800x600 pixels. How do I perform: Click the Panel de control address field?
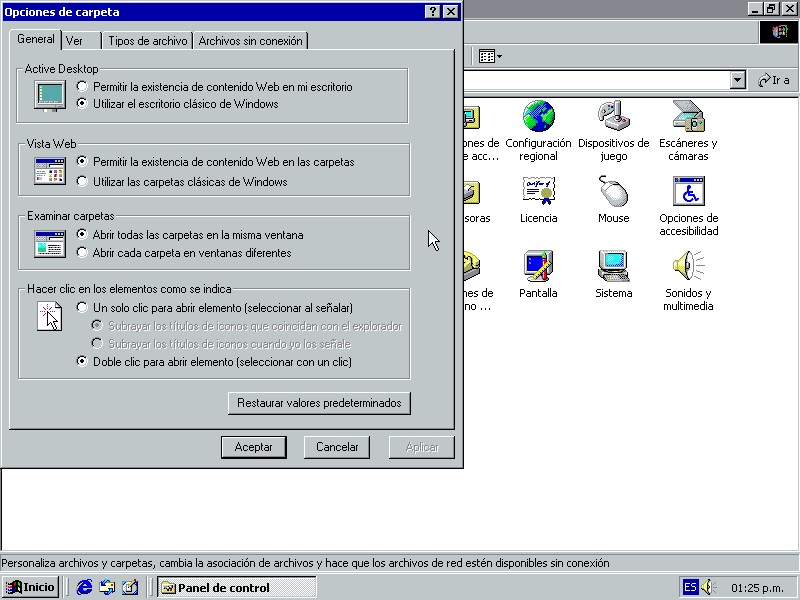tap(597, 80)
